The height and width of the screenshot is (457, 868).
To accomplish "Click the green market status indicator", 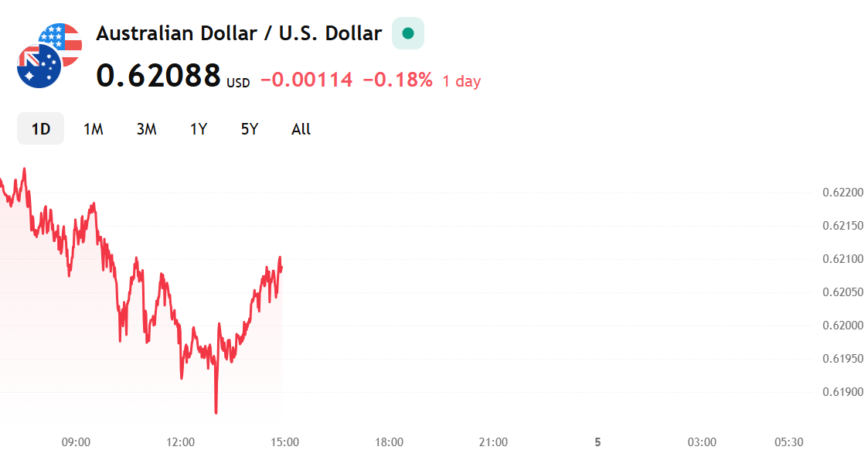I will (x=408, y=33).
